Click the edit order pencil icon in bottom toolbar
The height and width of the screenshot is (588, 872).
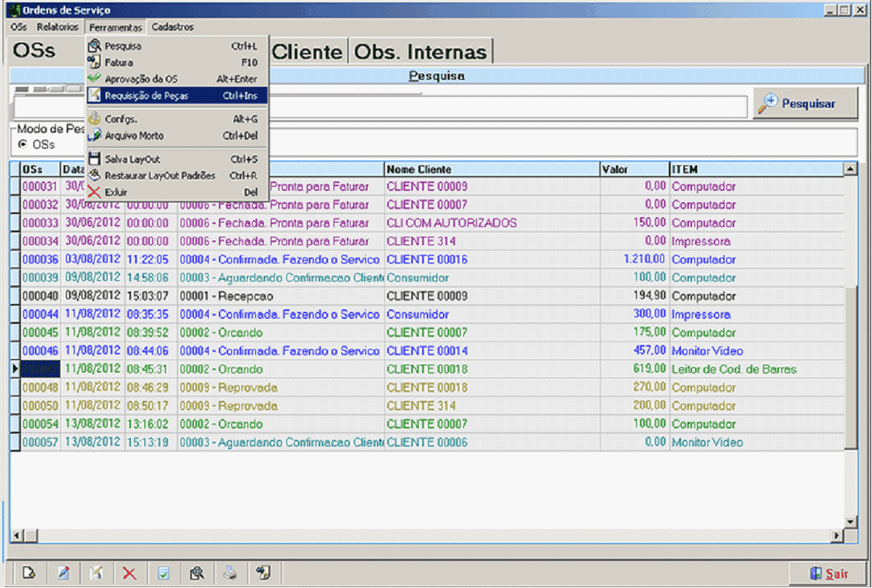[63, 573]
